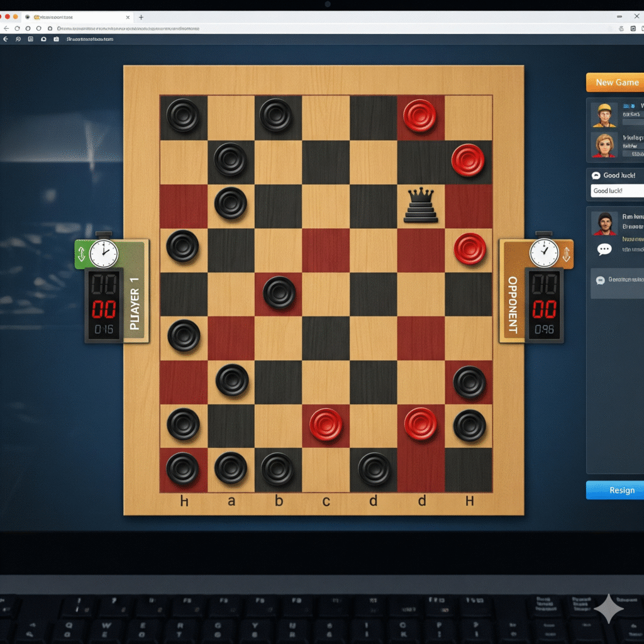Viewport: 644px width, 644px height.
Task: Open the chat speech bubble icon
Action: 604,249
